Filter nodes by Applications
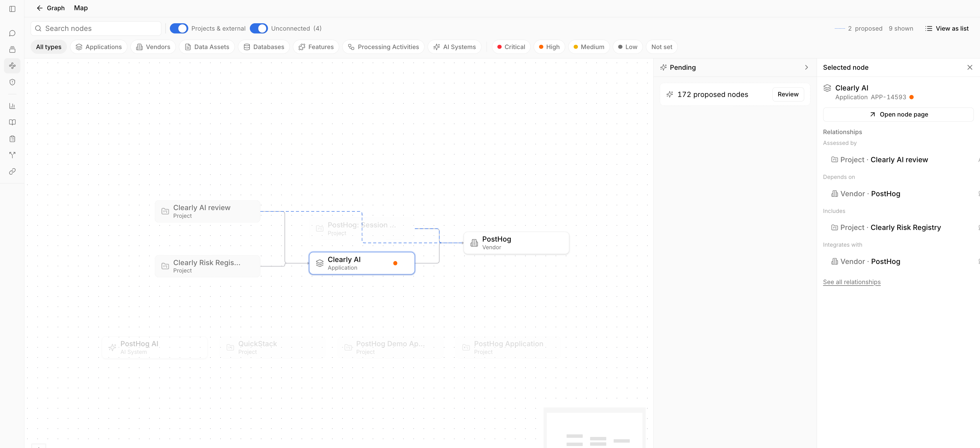This screenshot has height=448, width=980. click(x=98, y=47)
